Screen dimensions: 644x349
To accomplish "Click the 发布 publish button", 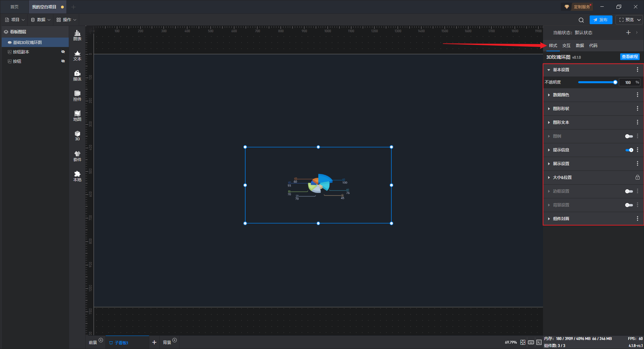I will [x=601, y=20].
